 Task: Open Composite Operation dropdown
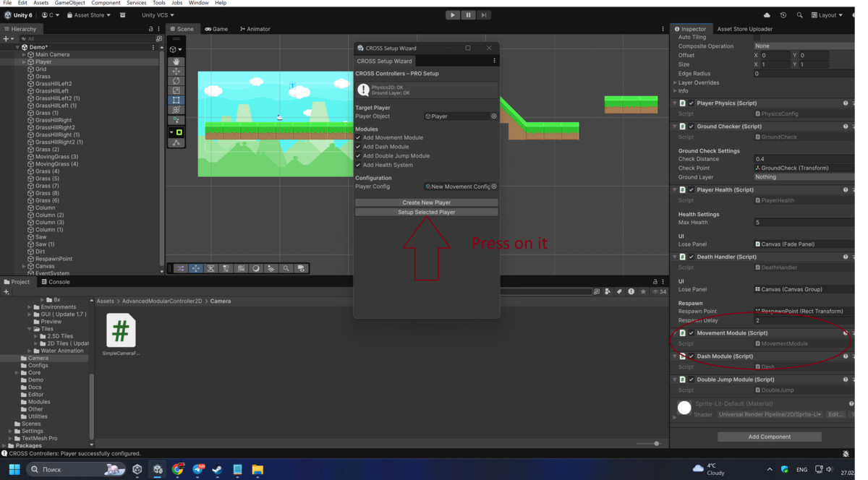tap(804, 46)
